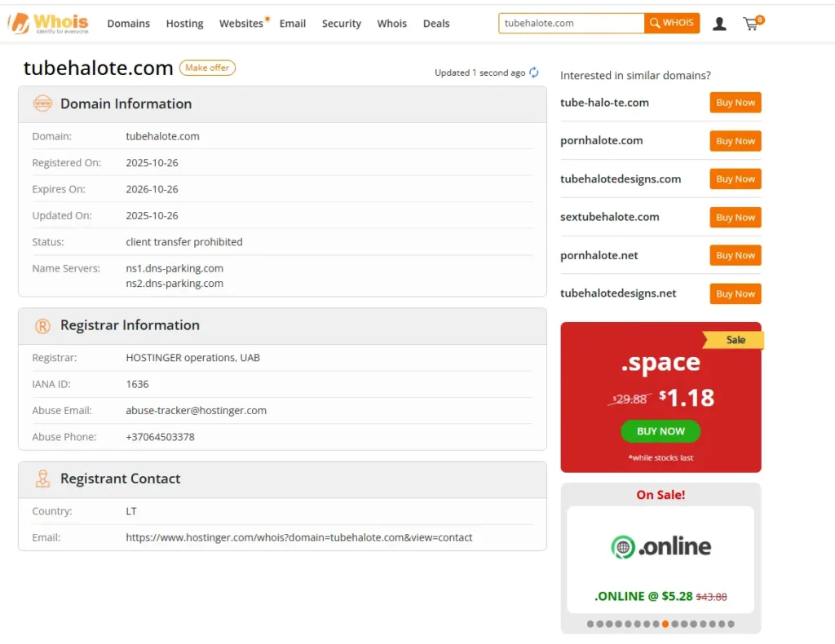Select the active orange carousel dot
The height and width of the screenshot is (644, 835).
pos(665,624)
